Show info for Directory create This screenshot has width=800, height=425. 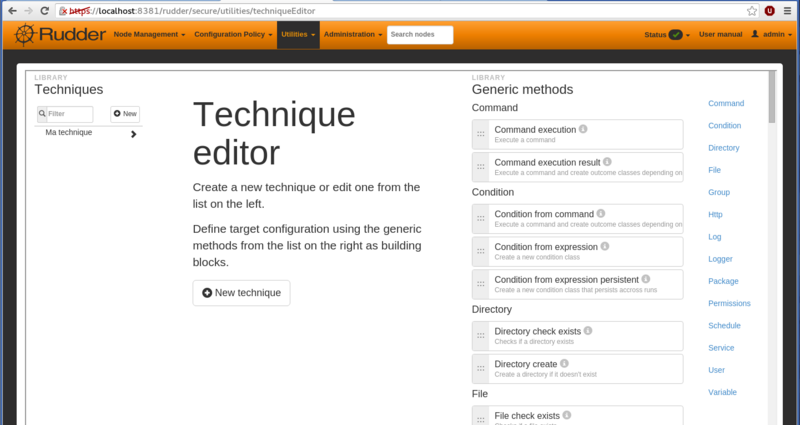(x=564, y=363)
